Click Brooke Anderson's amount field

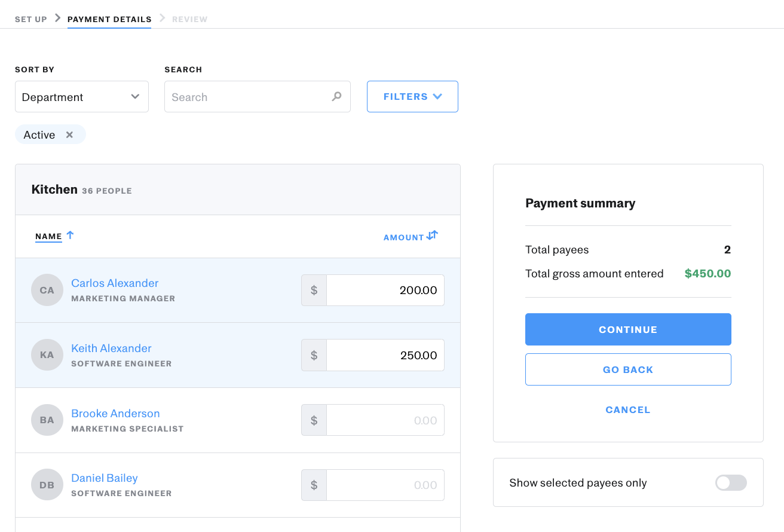(385, 420)
